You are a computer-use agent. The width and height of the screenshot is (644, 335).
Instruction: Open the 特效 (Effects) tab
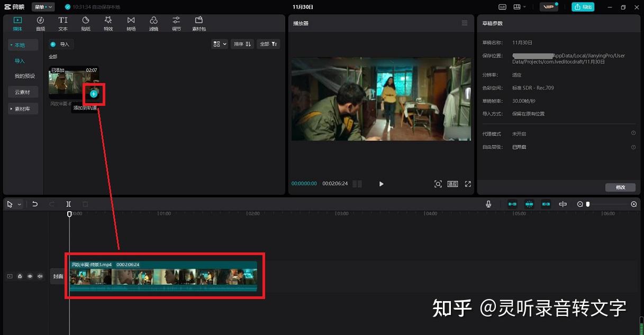pos(108,24)
